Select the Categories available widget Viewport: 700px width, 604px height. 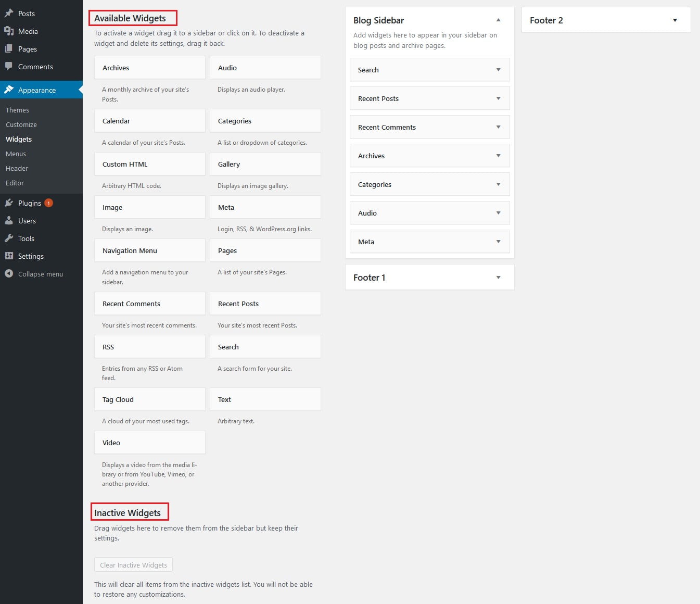pos(265,121)
